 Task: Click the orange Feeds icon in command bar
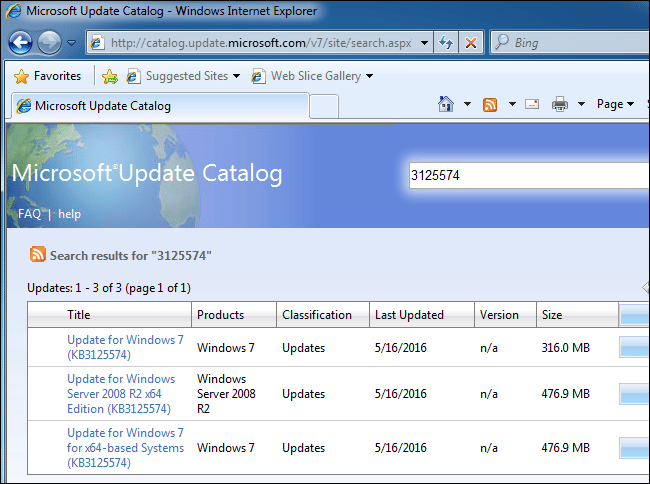pos(491,104)
